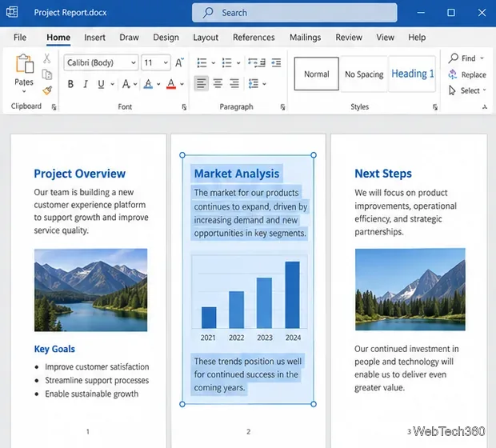Open the Bullets dropdown arrow
Viewport: 496px width, 448px height.
(x=214, y=63)
